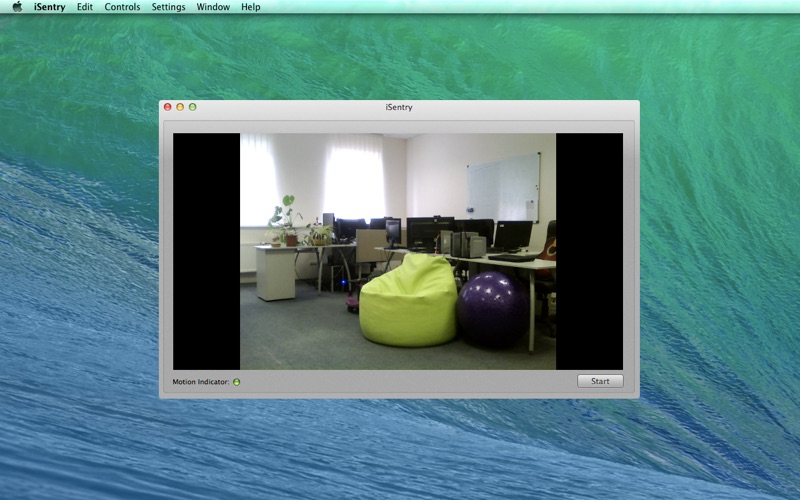Zoom the iSentry window with green button
This screenshot has width=800, height=500.
pos(192,107)
